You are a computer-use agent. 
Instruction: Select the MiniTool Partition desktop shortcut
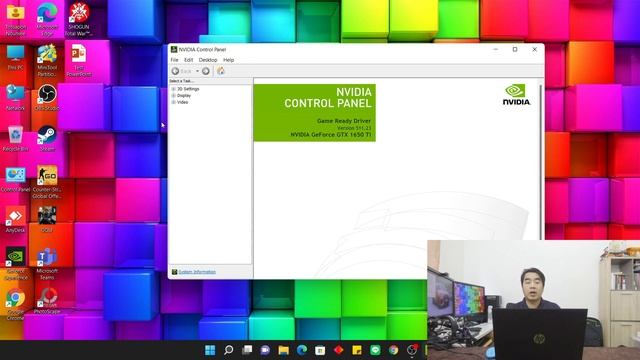click(x=47, y=61)
